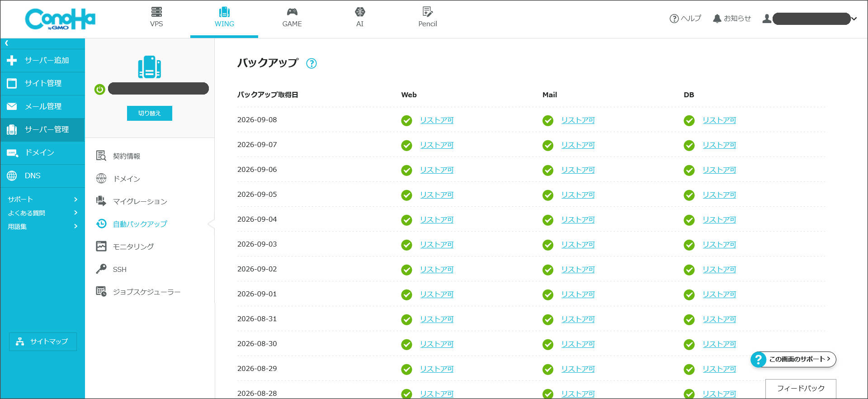Click the 2026-08-30 backup date

coord(257,344)
